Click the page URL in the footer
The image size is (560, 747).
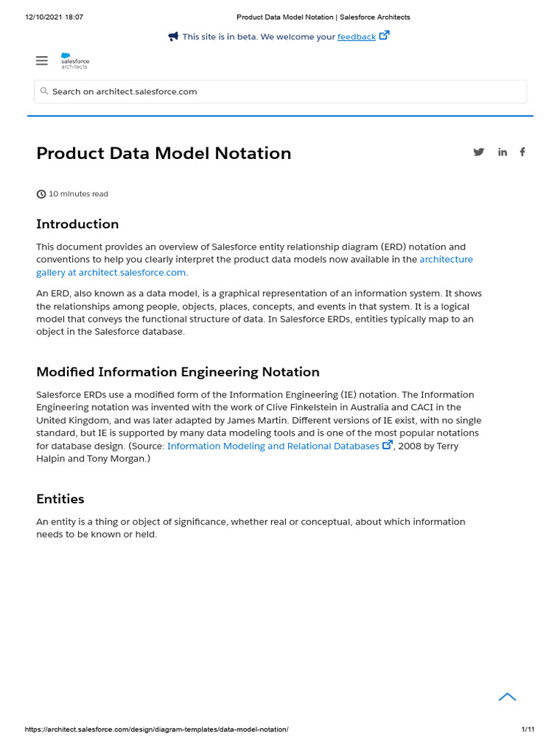[157, 729]
